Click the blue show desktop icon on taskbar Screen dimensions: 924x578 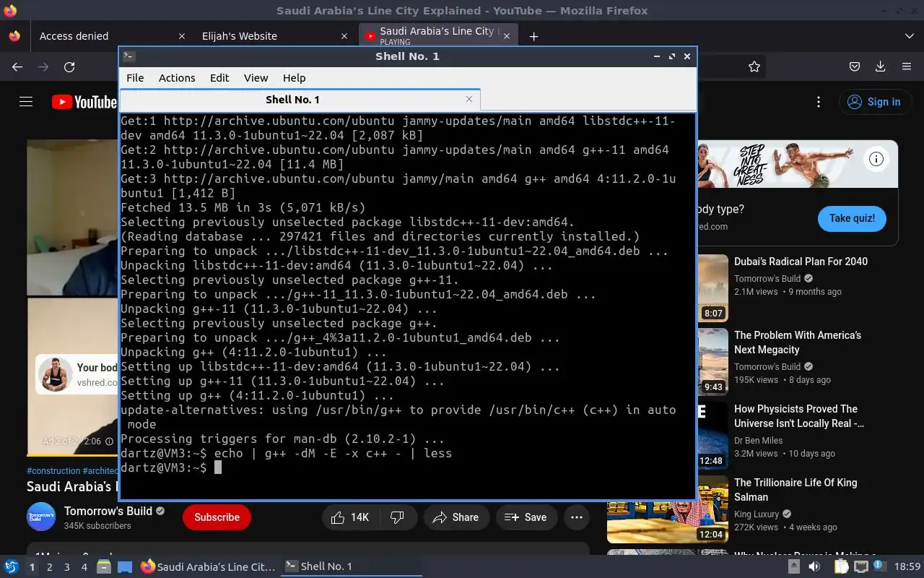[125, 567]
